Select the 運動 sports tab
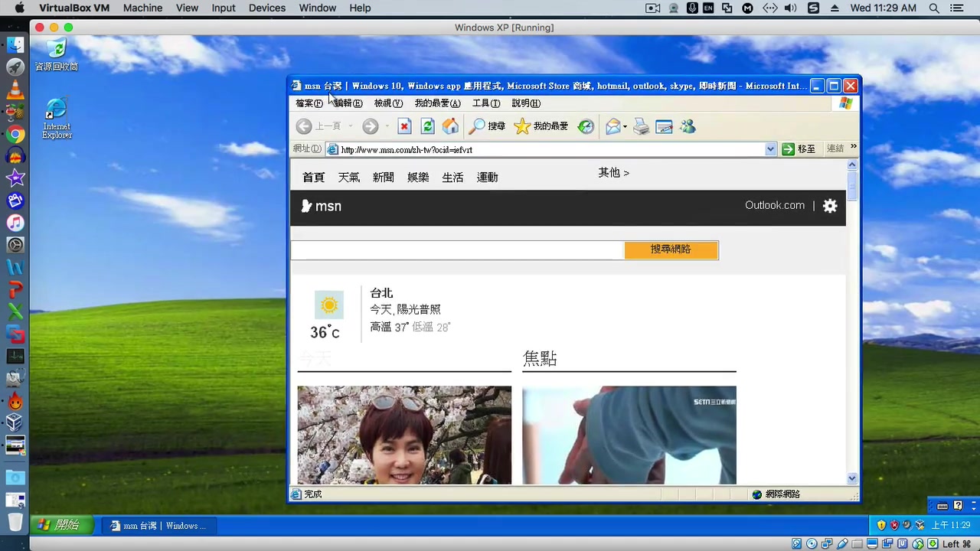The height and width of the screenshot is (551, 980). (487, 178)
